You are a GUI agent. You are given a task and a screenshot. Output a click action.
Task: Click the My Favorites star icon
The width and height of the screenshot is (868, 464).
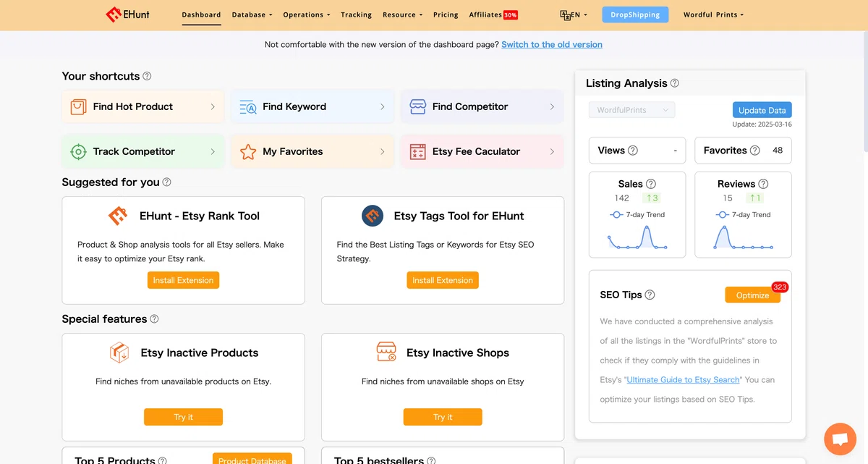248,152
